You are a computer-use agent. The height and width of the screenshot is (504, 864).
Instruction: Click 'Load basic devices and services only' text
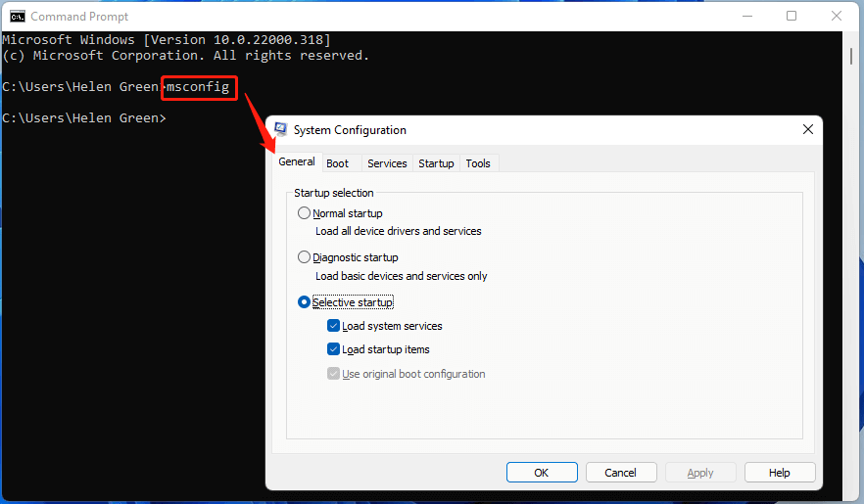coord(402,276)
